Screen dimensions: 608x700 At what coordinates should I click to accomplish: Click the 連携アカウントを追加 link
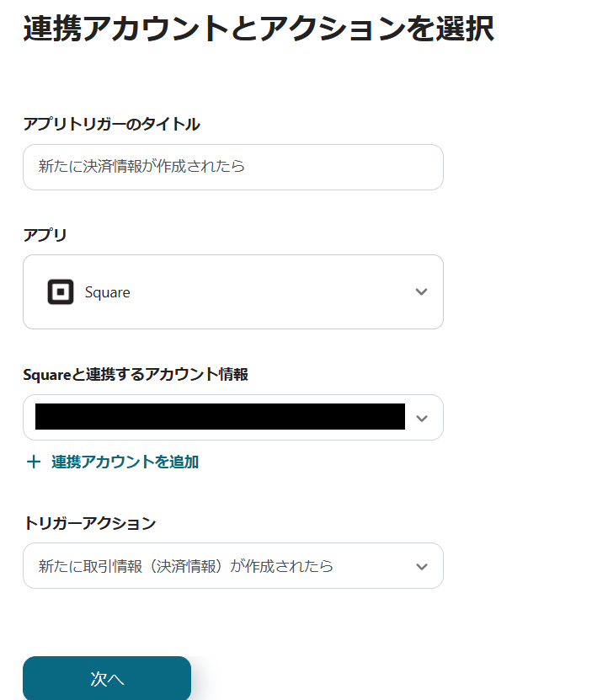tap(125, 462)
